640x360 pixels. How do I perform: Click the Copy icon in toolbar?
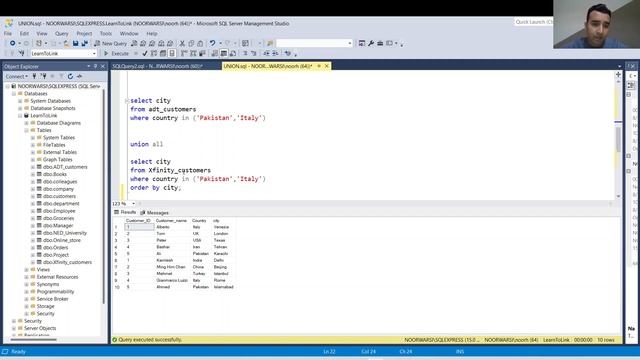pos(191,43)
